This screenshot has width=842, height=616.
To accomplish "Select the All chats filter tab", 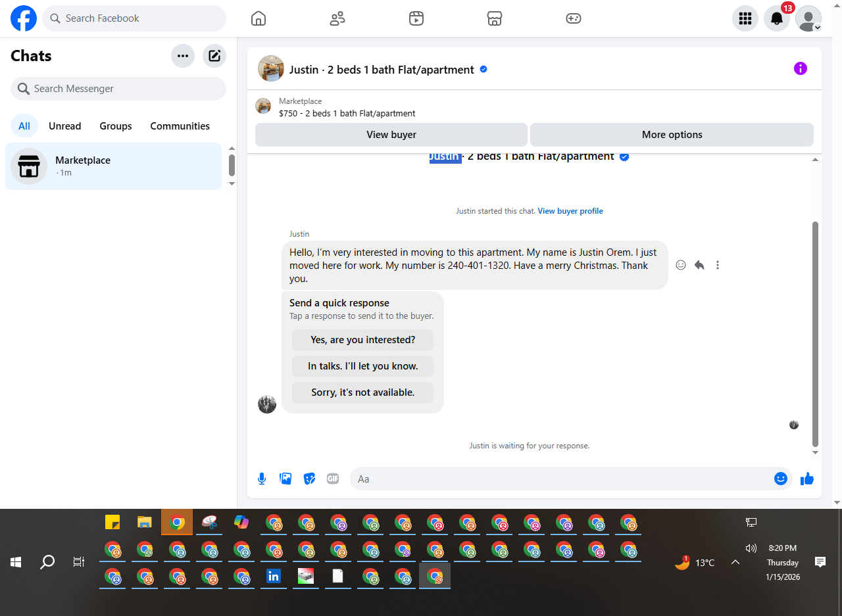I will [24, 126].
